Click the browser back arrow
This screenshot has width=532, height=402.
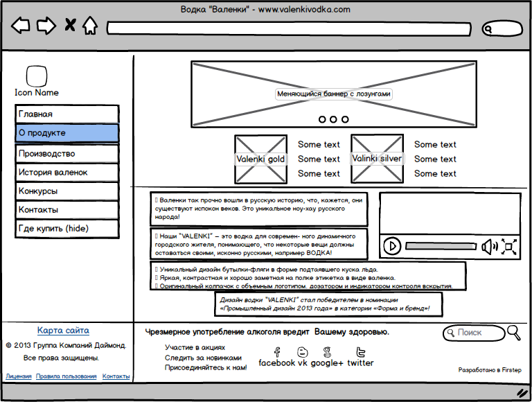21,25
